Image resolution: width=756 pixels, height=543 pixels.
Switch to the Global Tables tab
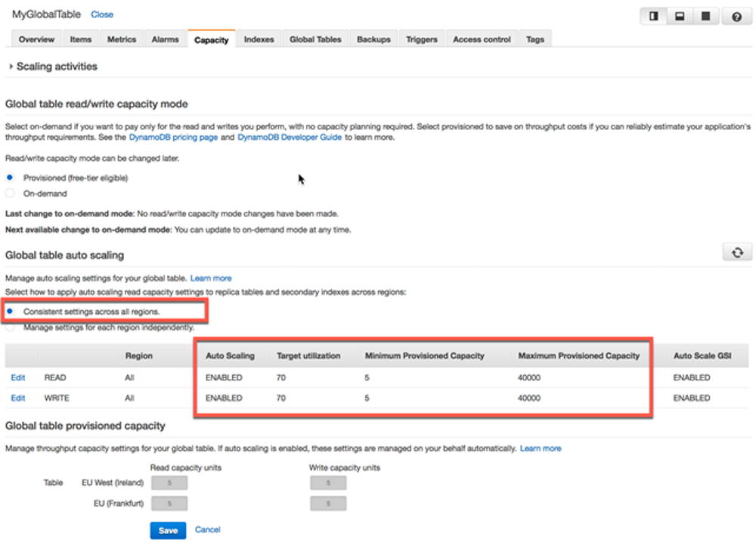[x=315, y=39]
